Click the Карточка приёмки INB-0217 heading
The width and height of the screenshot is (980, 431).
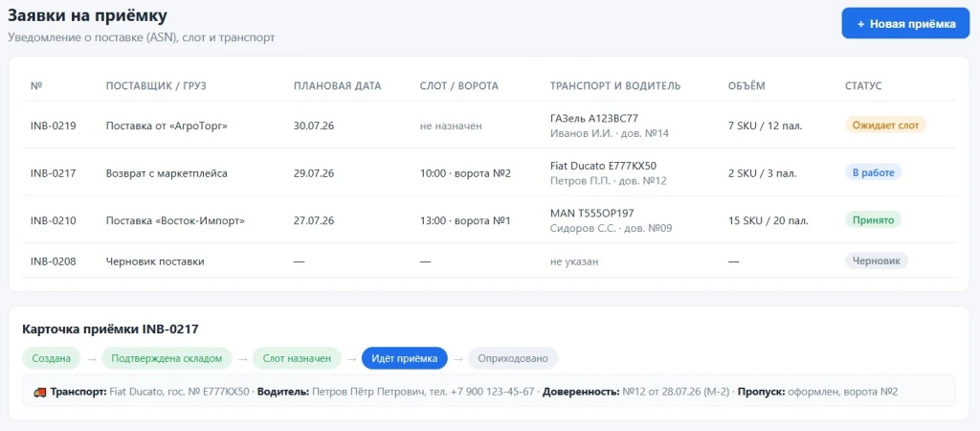coord(110,329)
